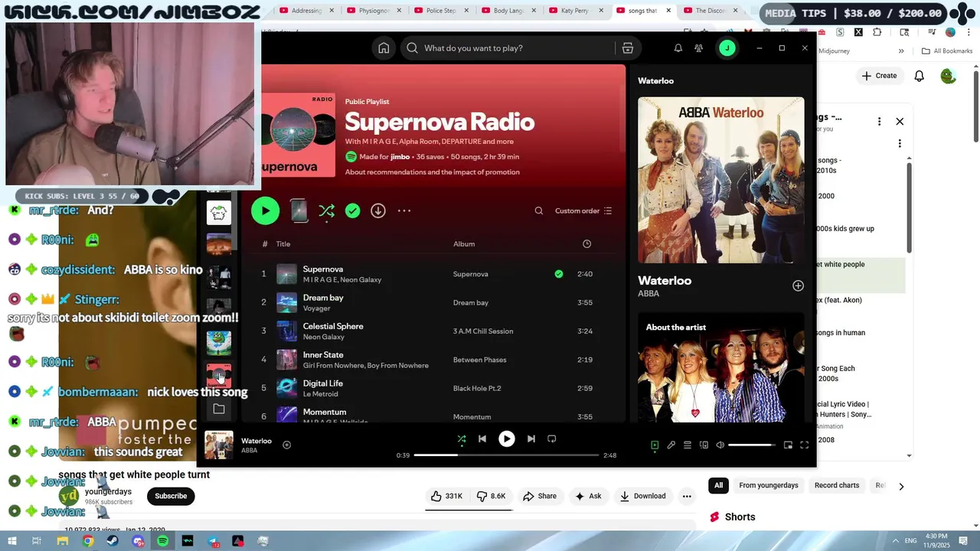Screen dimensions: 980x551
Task: Open Spotify What's New notifications bell
Action: [678, 48]
